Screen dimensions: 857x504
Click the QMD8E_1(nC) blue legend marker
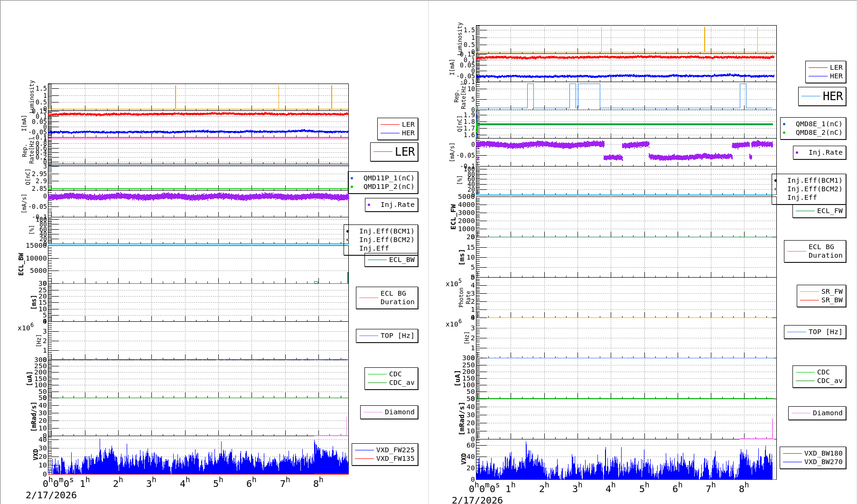pos(784,124)
